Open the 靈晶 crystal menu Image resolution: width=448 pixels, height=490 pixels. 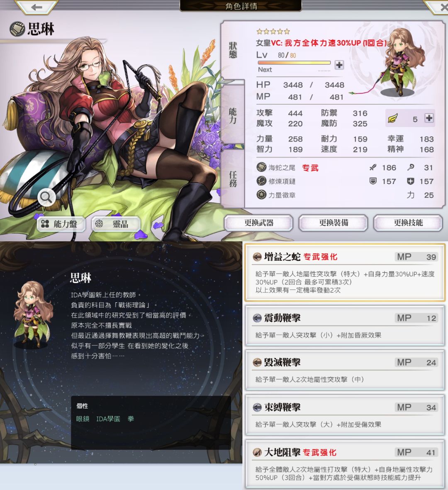coord(116,224)
